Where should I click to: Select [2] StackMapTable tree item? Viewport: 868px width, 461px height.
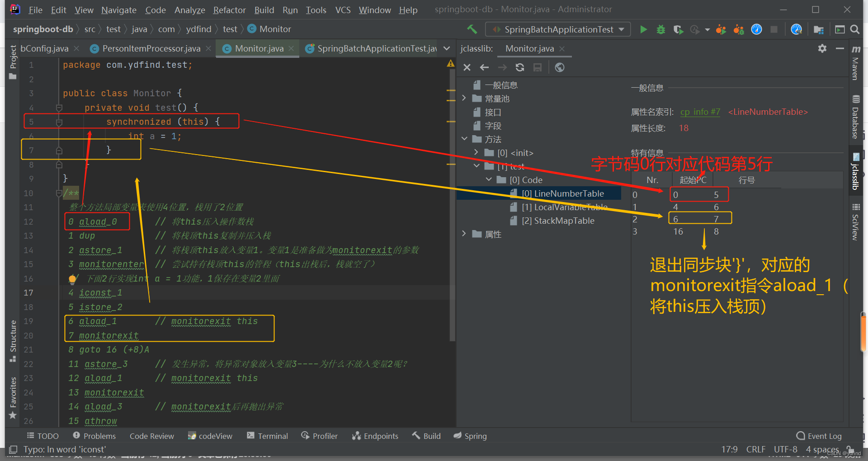coord(552,221)
